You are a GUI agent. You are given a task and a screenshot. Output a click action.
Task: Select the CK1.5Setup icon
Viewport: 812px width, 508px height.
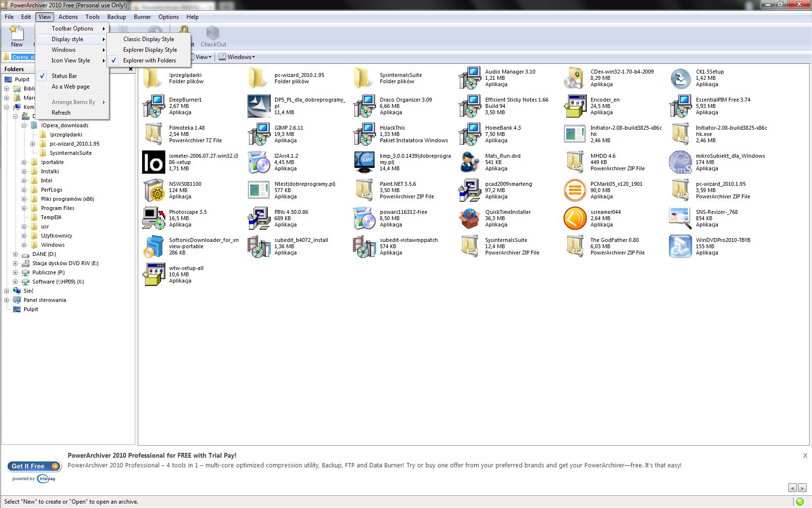[x=681, y=78]
